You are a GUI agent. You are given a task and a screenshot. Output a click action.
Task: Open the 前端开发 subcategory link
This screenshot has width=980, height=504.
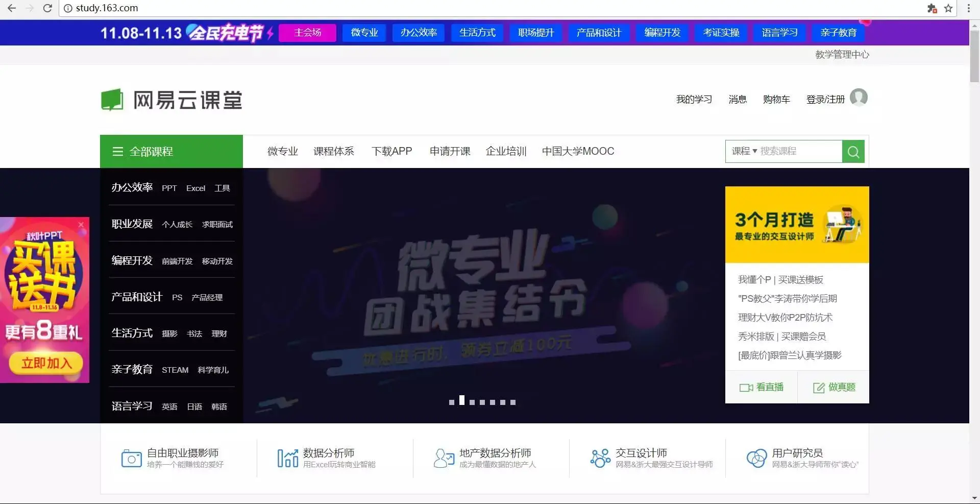[177, 261]
